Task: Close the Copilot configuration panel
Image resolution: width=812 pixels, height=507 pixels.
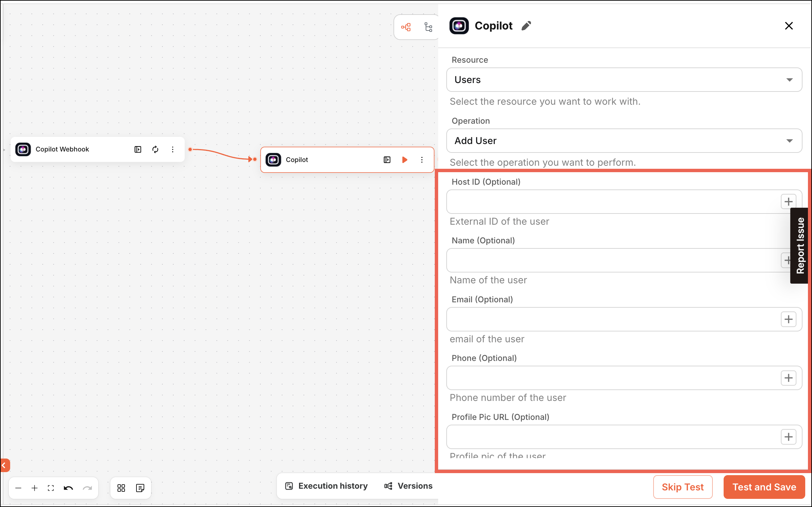Action: [789, 26]
